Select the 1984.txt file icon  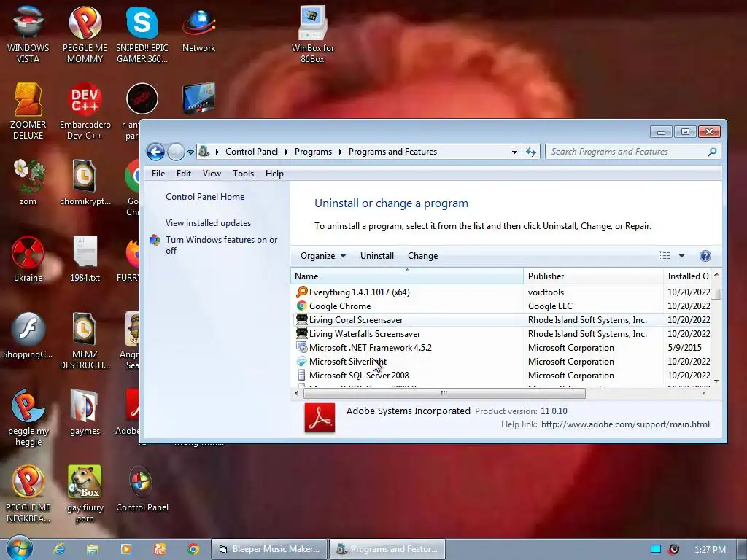[85, 259]
